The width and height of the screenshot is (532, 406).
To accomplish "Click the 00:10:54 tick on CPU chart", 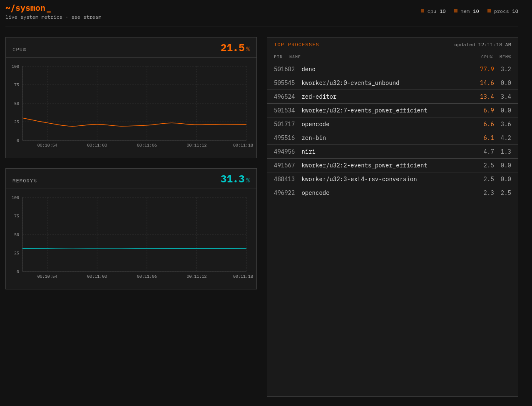I will click(x=47, y=145).
